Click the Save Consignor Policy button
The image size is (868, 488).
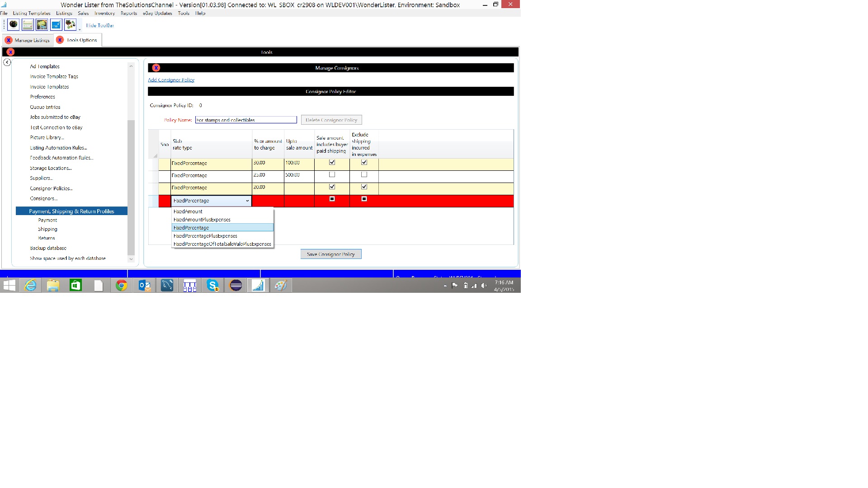[x=331, y=254]
